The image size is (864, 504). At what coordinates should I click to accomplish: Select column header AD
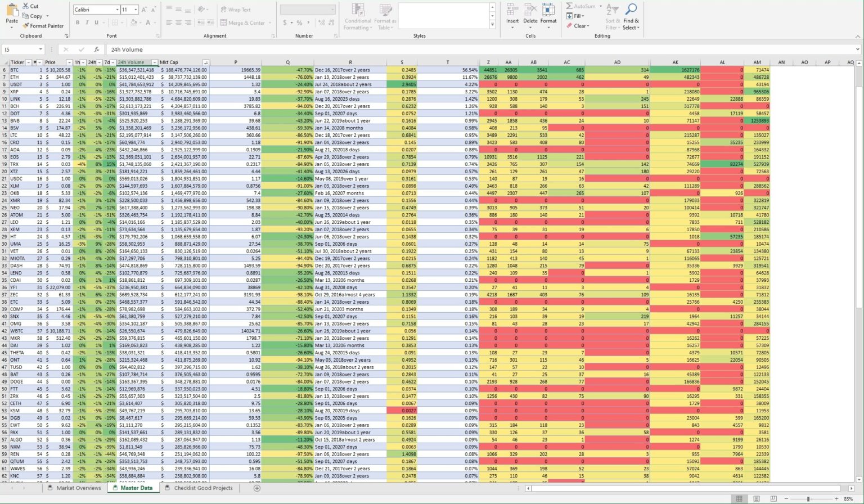click(x=617, y=62)
